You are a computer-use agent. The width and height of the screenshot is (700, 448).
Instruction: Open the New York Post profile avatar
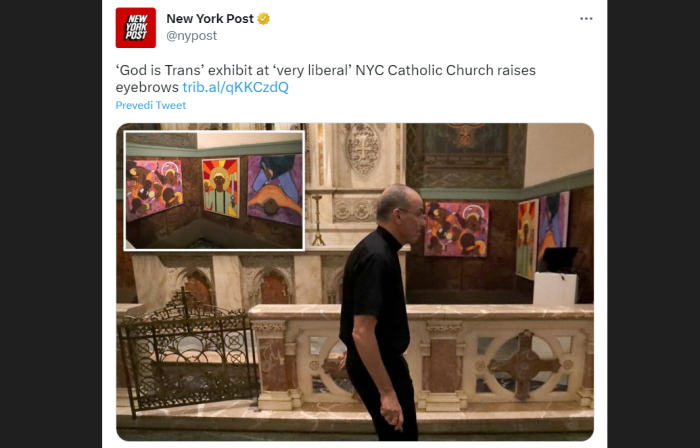(x=136, y=28)
